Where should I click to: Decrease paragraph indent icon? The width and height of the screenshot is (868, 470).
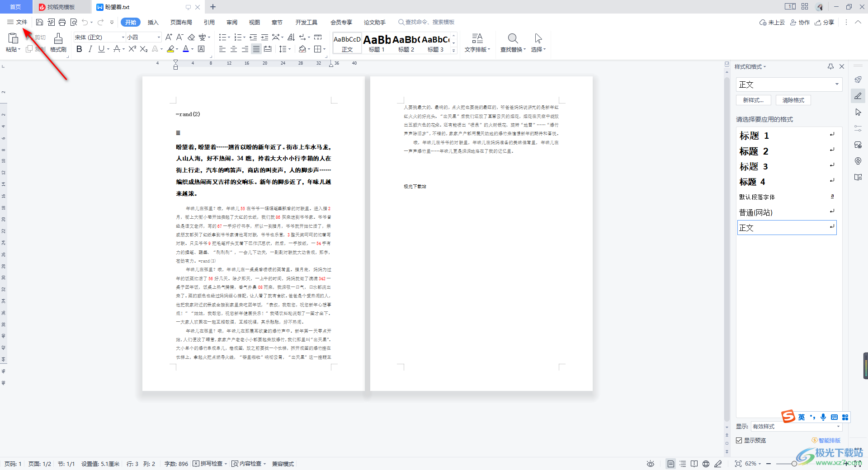click(253, 37)
